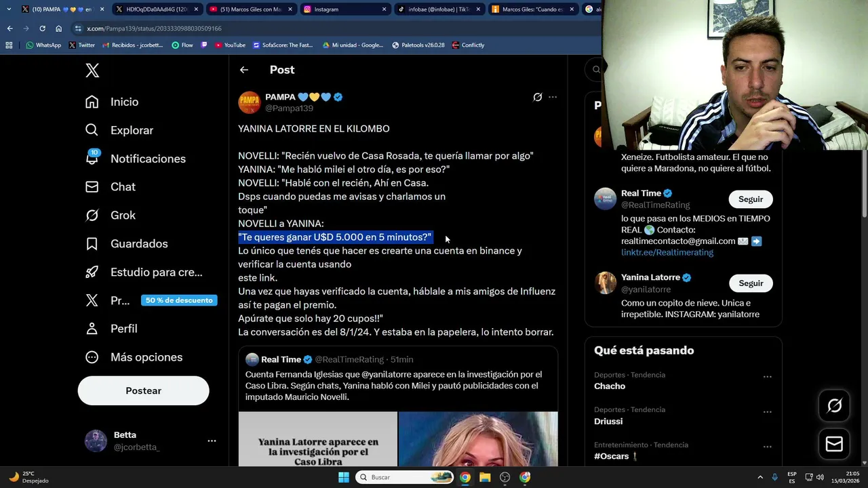Open linktr.ee/Realtimerating link
This screenshot has height=488, width=868.
click(667, 252)
